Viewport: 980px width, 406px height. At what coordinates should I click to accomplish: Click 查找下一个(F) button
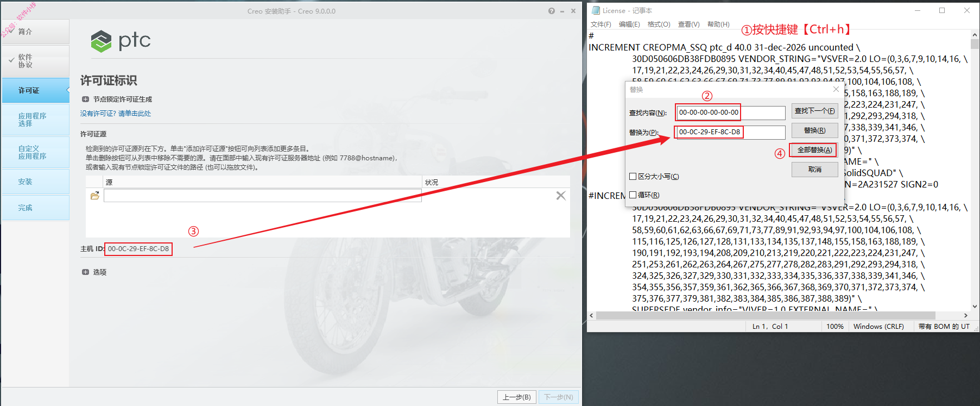(814, 111)
